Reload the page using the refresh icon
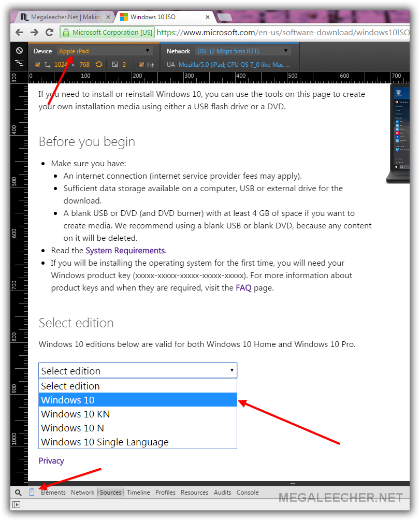Screen dimensions: 420x521 click(50, 32)
